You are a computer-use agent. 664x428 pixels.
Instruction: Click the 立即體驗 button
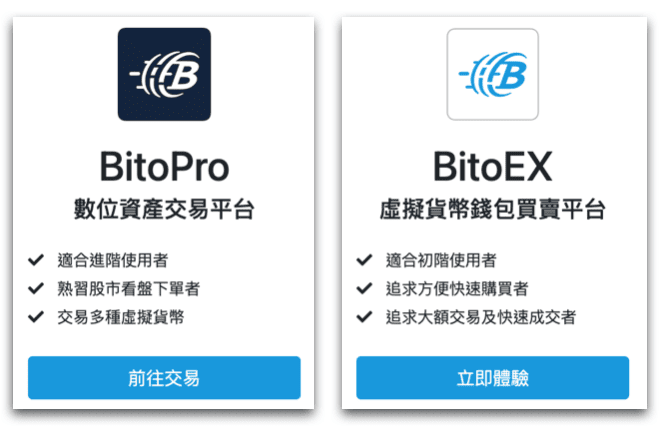coord(492,378)
